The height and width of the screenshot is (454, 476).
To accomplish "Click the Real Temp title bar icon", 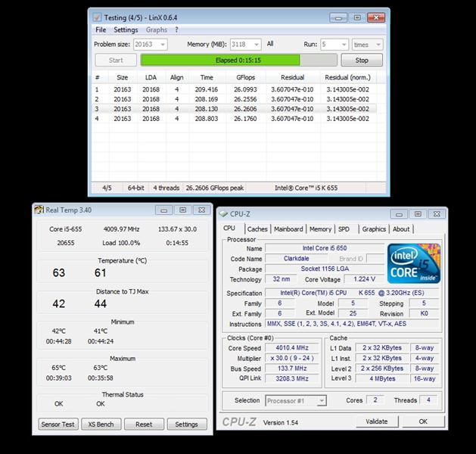I will pyautogui.click(x=39, y=210).
